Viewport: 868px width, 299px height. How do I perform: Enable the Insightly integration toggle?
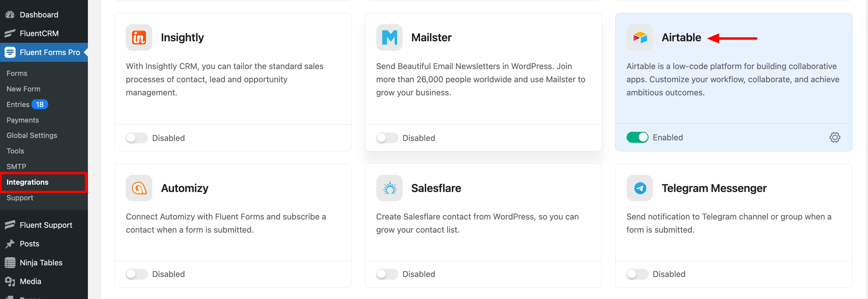point(136,138)
